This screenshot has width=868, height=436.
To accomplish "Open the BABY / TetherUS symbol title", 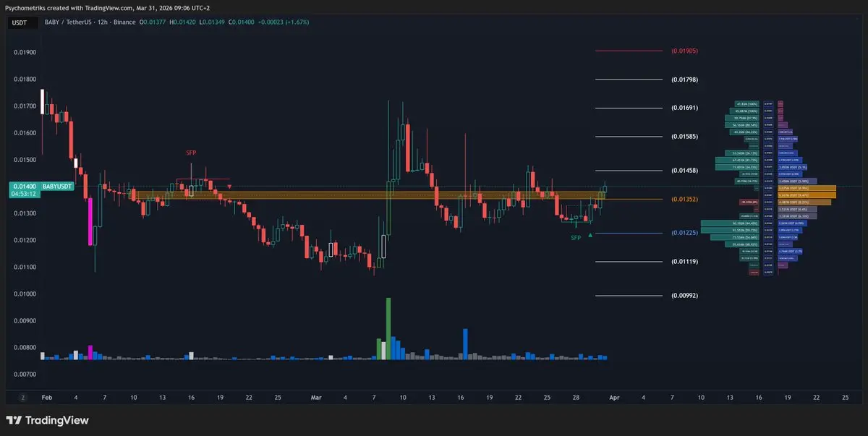I will 73,23.
